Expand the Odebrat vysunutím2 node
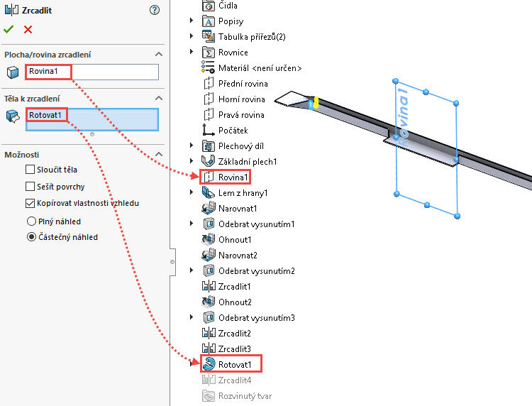Viewport: 532px width, 406px height. click(x=192, y=270)
